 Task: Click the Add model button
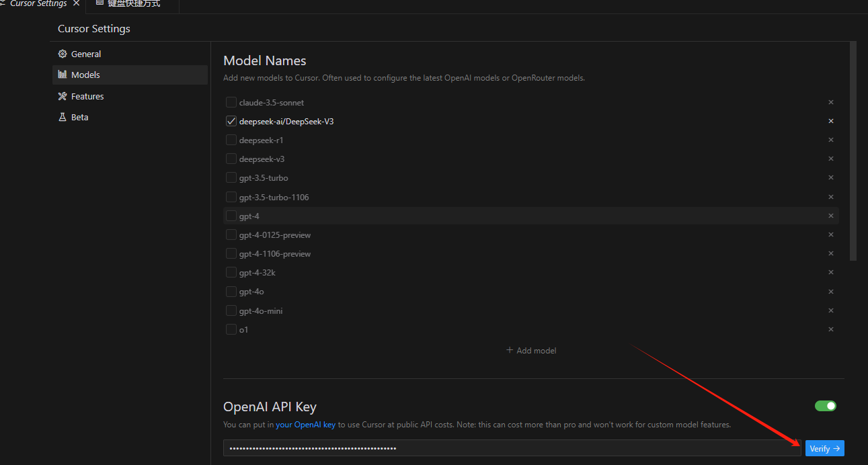[x=531, y=351]
